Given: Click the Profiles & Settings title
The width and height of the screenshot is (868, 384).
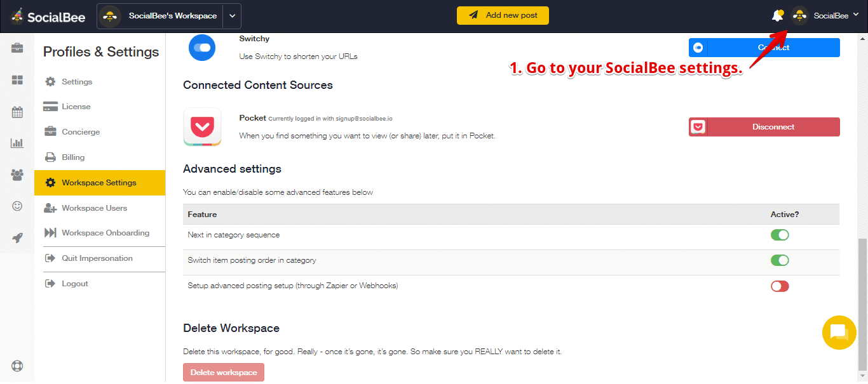Looking at the screenshot, I should 101,52.
